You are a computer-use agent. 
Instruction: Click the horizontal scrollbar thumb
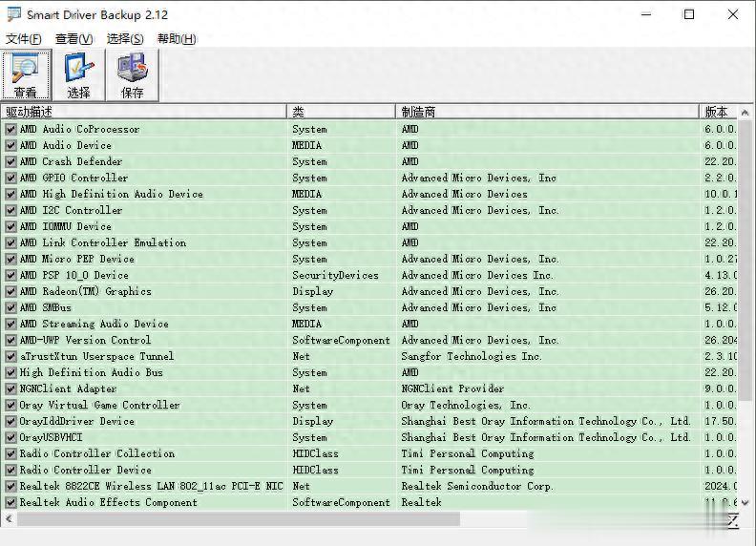click(x=239, y=519)
